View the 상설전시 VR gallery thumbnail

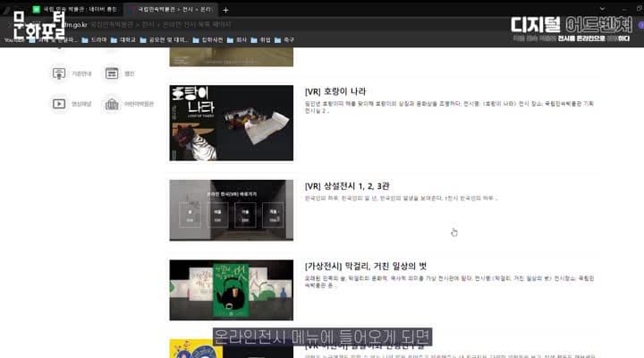[232, 210]
